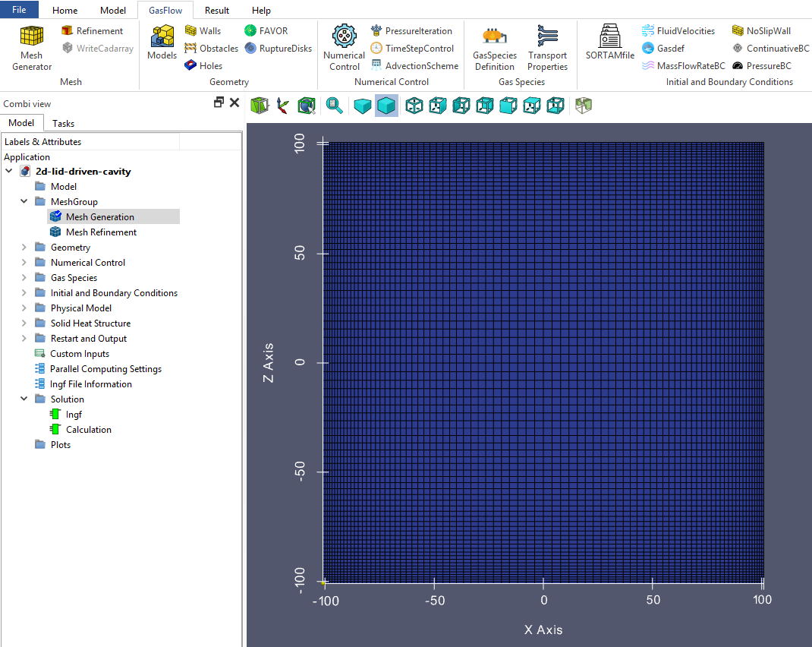Click the PressureIteration button
Screen dimensions: 812x647
[x=411, y=31]
